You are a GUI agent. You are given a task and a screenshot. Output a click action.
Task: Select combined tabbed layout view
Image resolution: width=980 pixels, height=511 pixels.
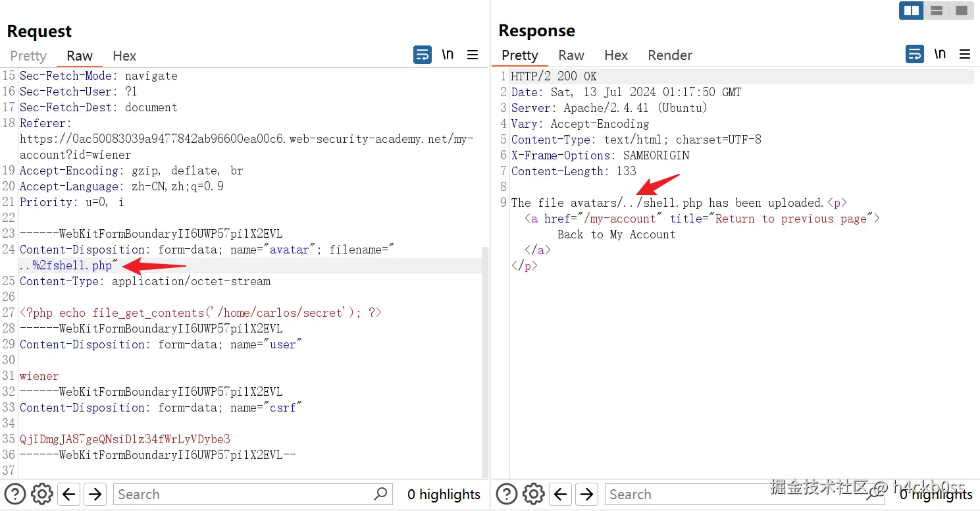(x=961, y=11)
